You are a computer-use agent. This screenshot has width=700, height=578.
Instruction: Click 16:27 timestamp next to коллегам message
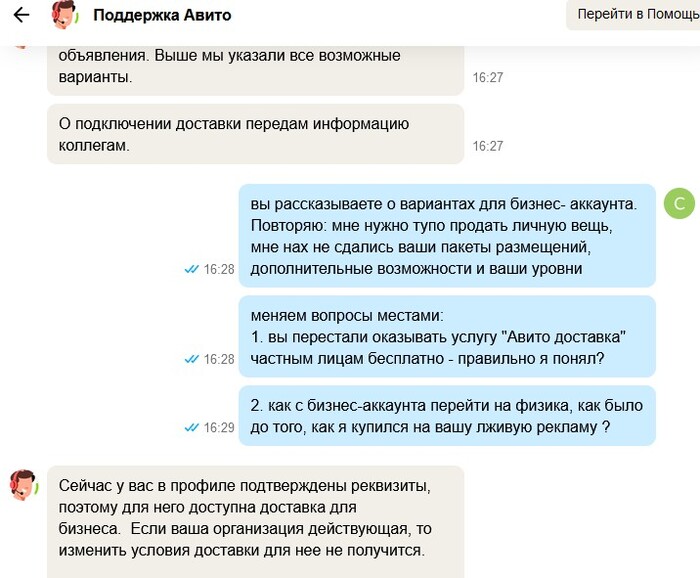click(x=488, y=146)
